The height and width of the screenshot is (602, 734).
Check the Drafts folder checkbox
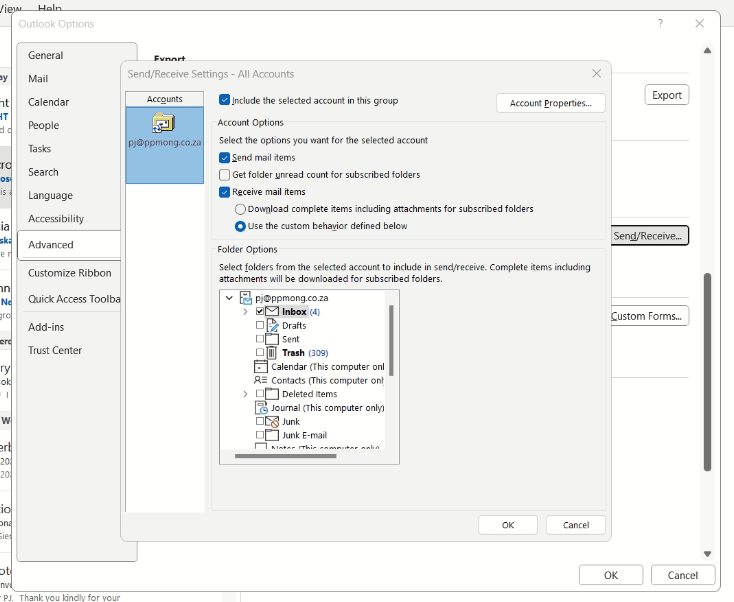pos(260,325)
